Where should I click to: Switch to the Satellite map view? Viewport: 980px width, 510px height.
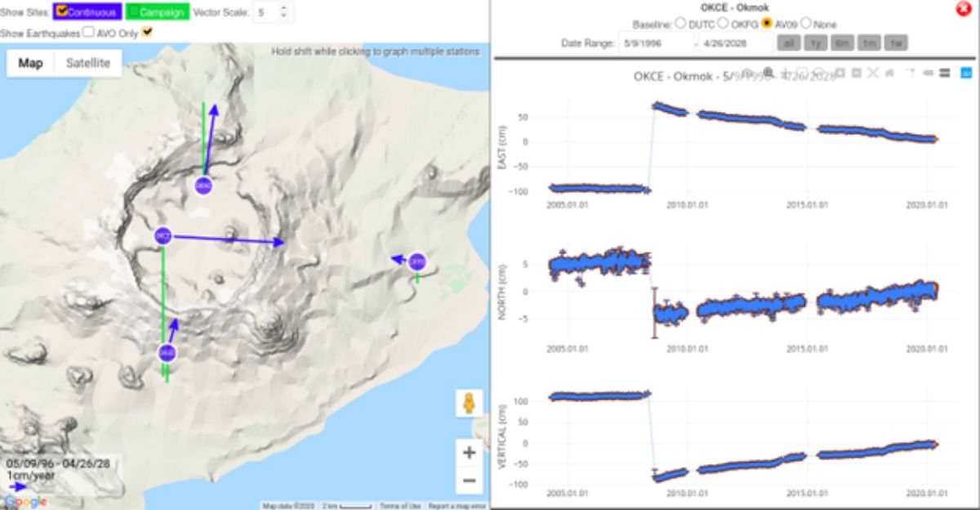coord(88,63)
